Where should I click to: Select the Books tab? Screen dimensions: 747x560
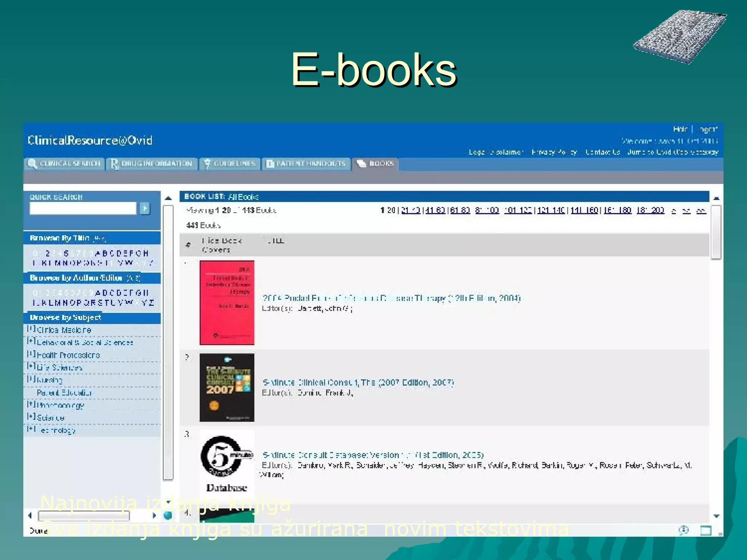click(375, 164)
